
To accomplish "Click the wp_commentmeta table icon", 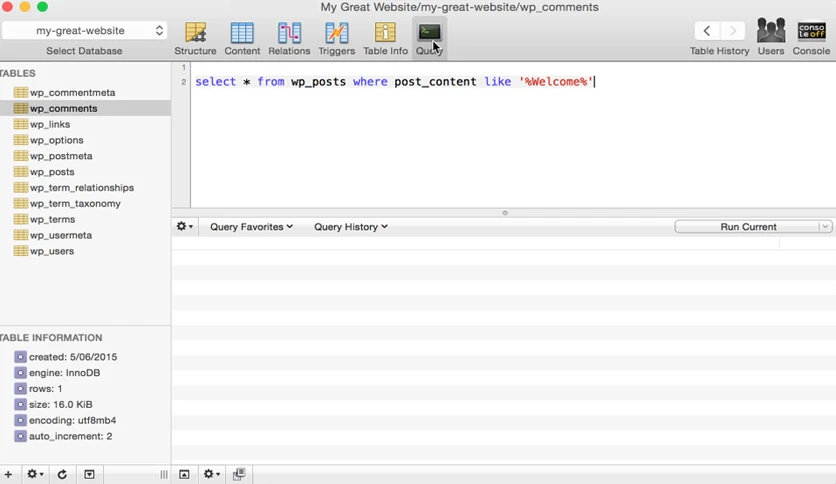I will (x=21, y=92).
